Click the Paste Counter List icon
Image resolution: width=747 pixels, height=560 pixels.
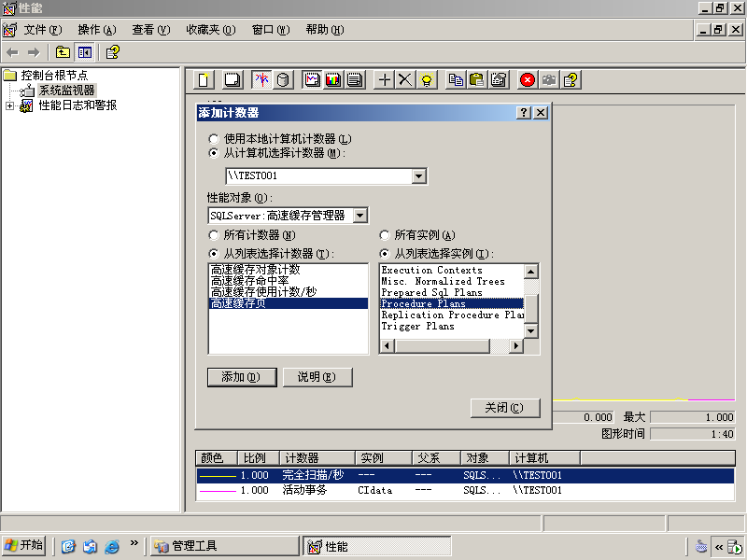pyautogui.click(x=477, y=80)
